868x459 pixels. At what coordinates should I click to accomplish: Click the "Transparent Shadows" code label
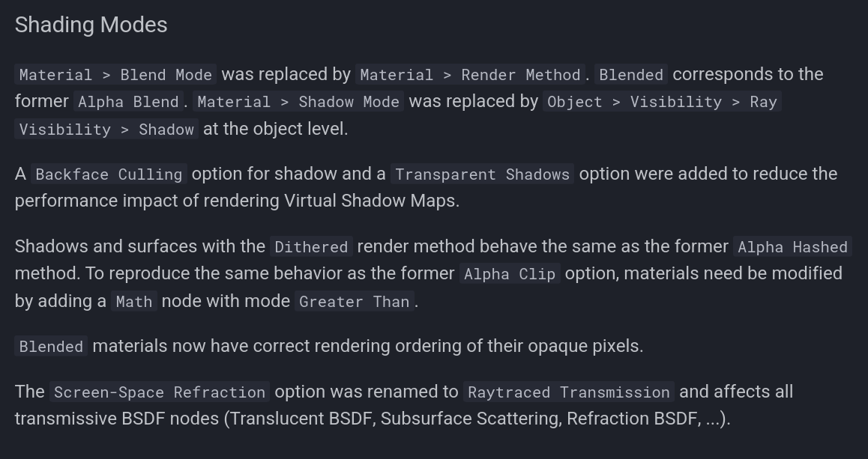pos(482,174)
